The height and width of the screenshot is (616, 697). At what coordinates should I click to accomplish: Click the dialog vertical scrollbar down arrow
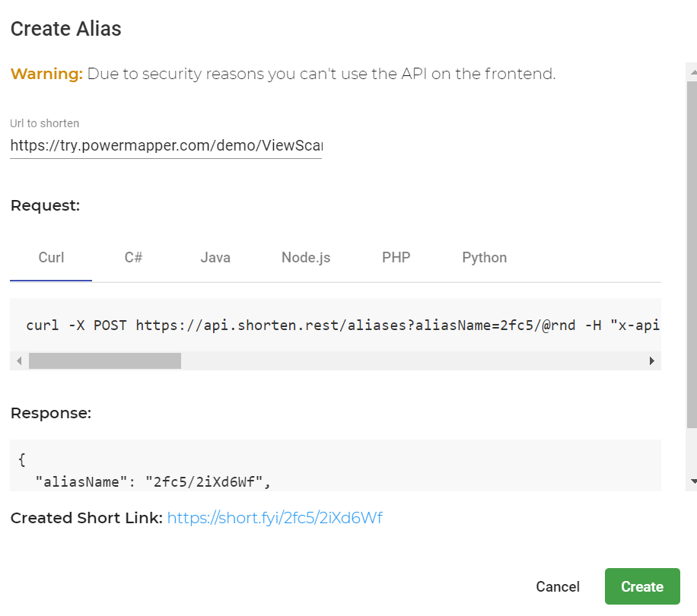tap(692, 481)
